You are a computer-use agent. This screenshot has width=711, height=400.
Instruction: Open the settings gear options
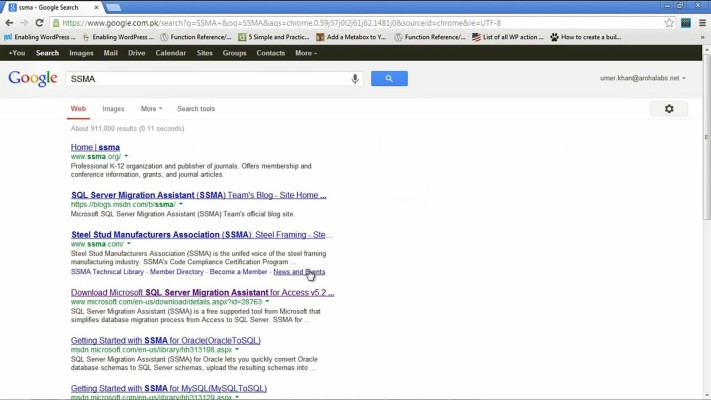pos(669,109)
